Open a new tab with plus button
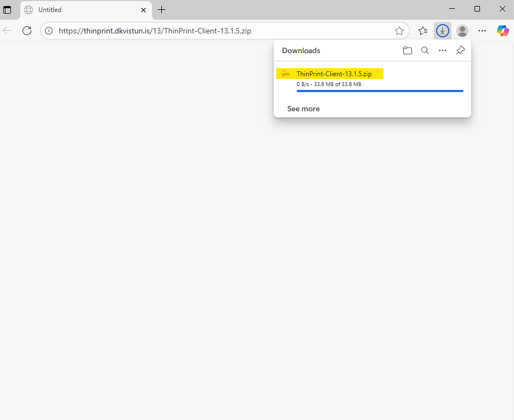This screenshot has height=420, width=514. click(161, 10)
